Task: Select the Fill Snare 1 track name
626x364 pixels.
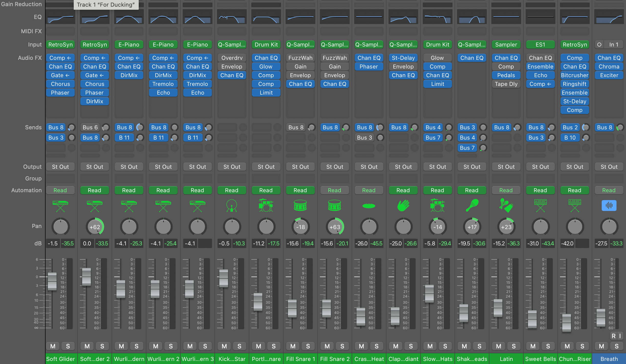Action: tap(300, 359)
